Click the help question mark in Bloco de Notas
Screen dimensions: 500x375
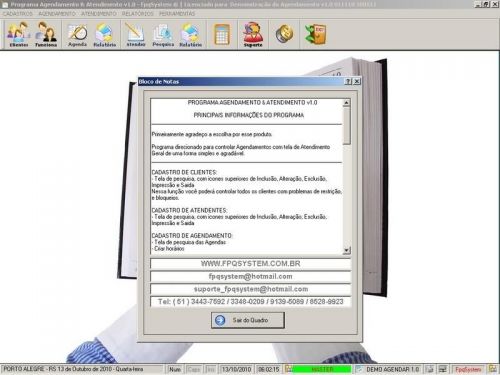pos(348,81)
